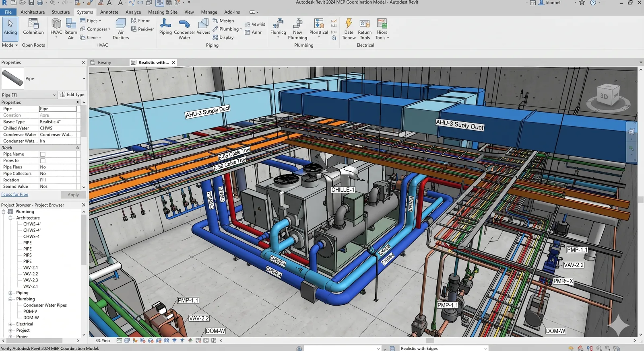Click the Display piping option
This screenshot has width=644, height=351.
point(223,37)
